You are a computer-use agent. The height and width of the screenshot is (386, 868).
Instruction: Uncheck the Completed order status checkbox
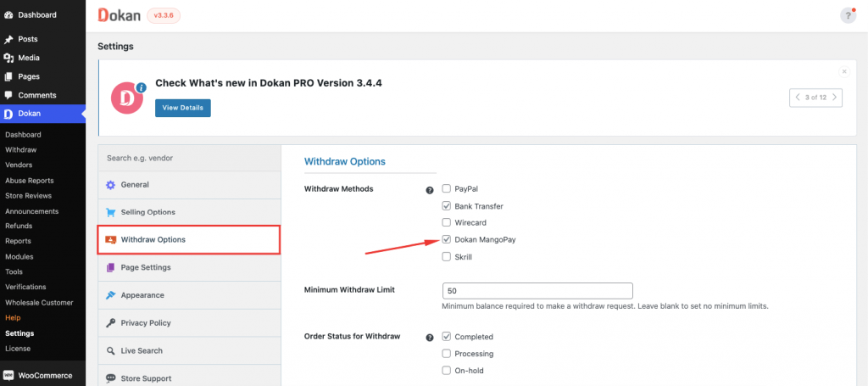tap(446, 337)
